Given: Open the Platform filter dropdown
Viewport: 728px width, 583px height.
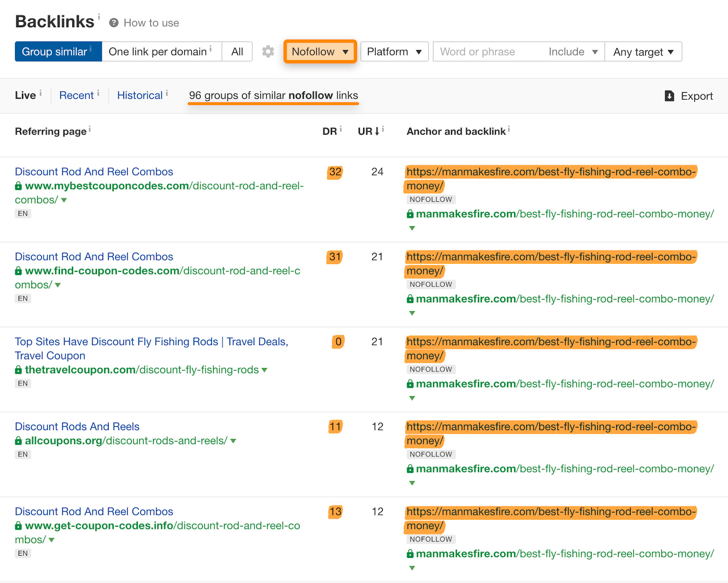Looking at the screenshot, I should coord(394,51).
